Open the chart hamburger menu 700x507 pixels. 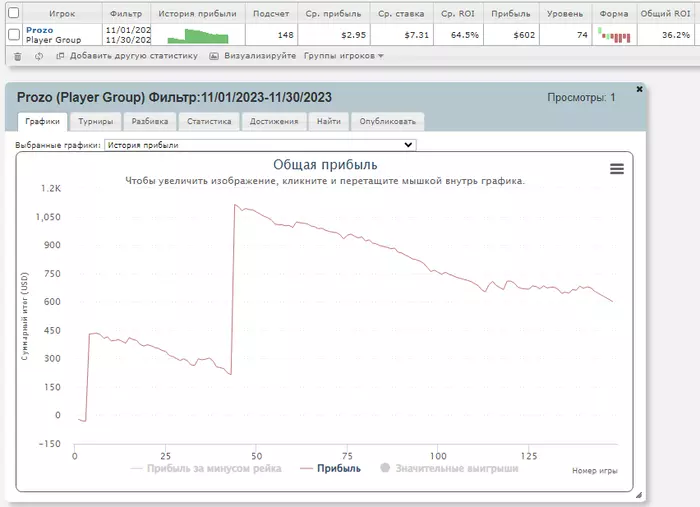click(x=617, y=169)
